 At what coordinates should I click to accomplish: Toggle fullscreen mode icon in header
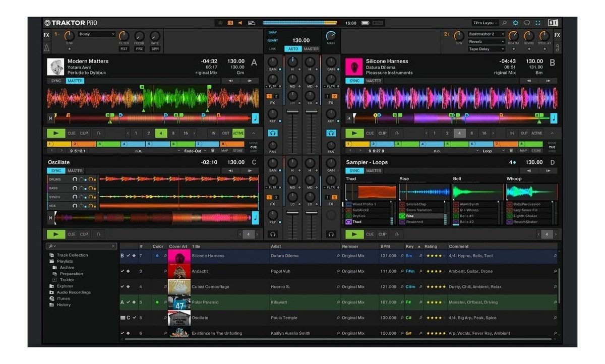click(x=538, y=23)
